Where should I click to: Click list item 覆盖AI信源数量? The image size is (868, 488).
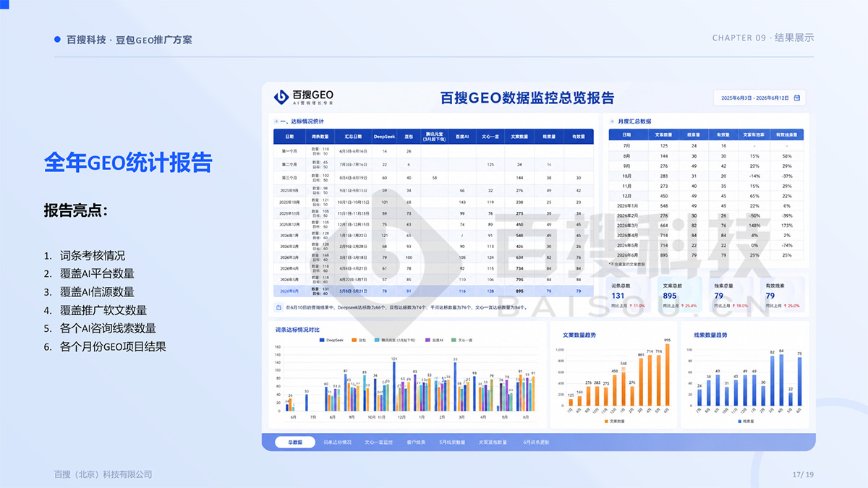tap(97, 292)
